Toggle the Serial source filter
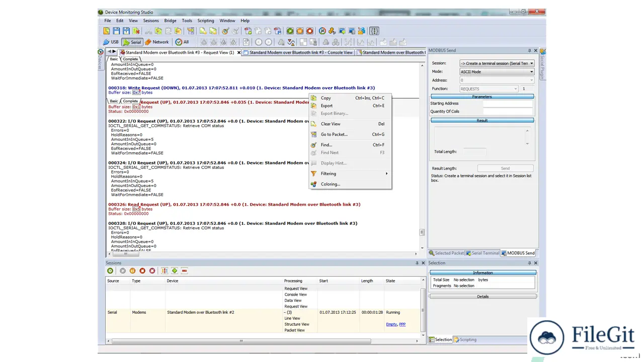The width and height of the screenshot is (644, 362). [132, 42]
